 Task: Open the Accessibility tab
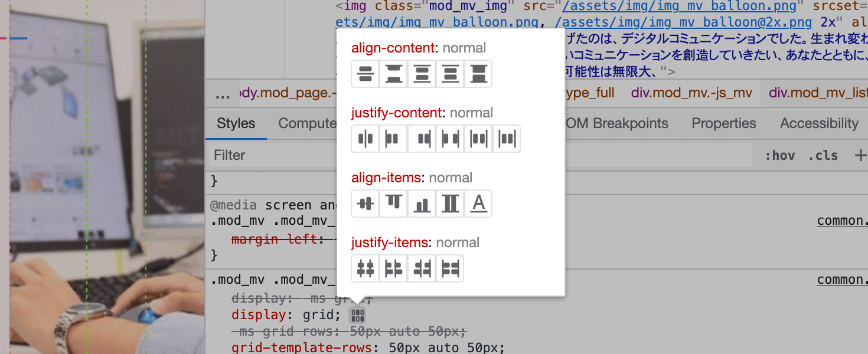tap(819, 123)
